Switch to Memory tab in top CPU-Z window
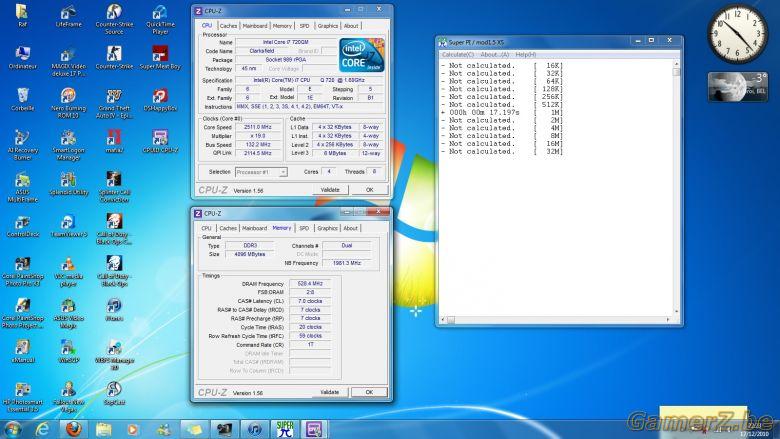 [282, 26]
